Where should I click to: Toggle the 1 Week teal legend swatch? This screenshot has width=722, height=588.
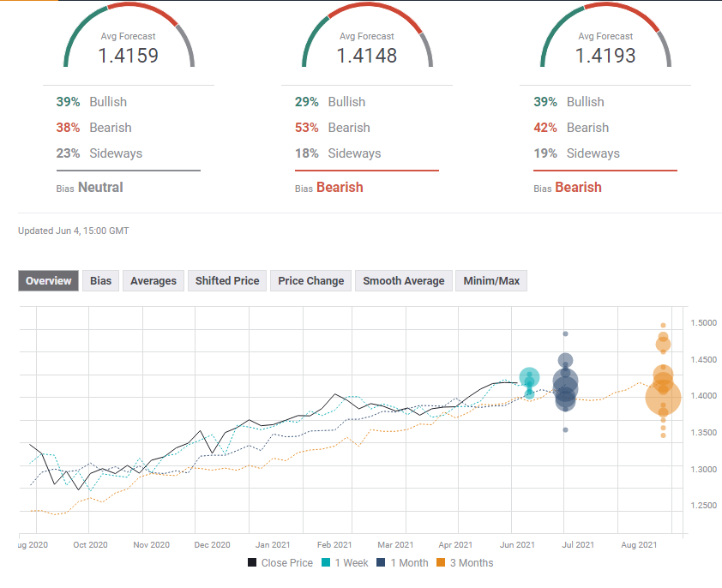[326, 562]
